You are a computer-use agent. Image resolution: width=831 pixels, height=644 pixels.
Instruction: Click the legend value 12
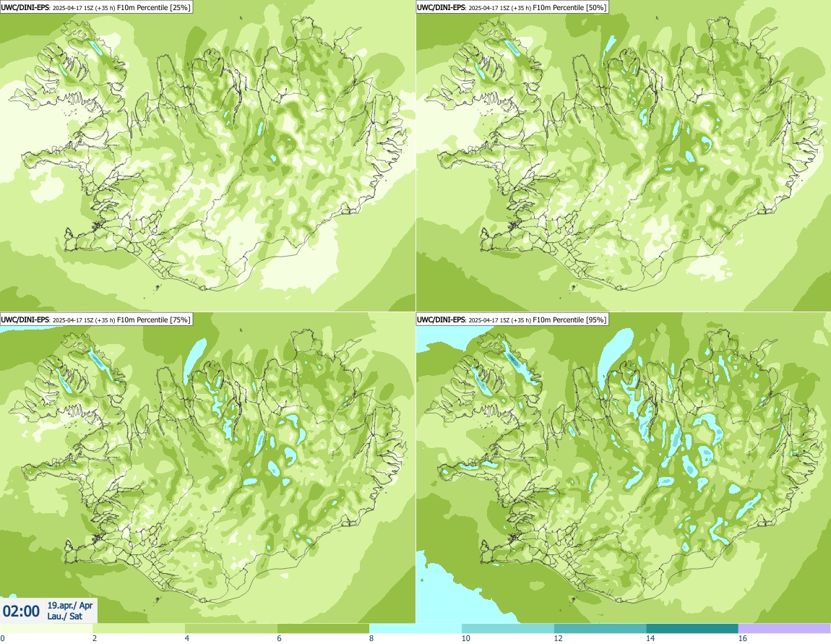pos(558,638)
